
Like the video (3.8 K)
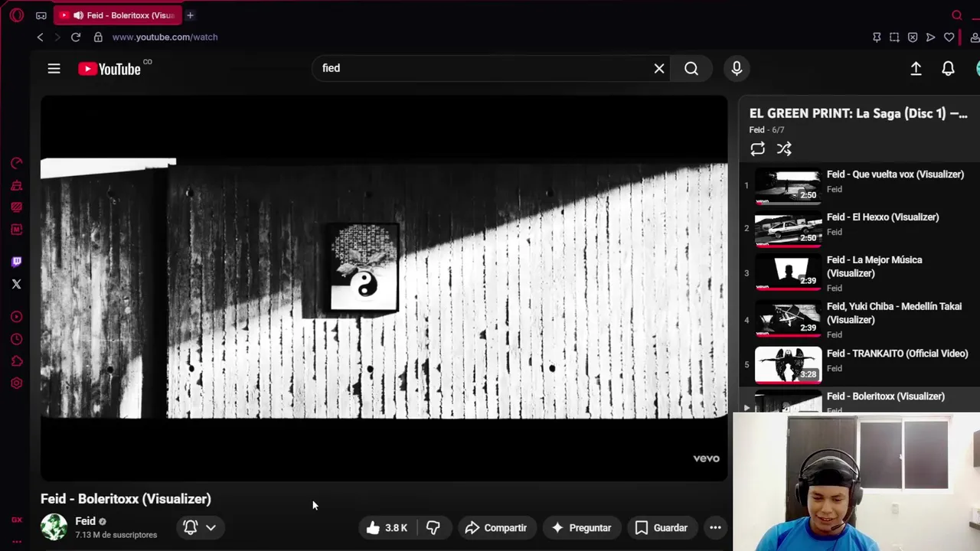(387, 527)
